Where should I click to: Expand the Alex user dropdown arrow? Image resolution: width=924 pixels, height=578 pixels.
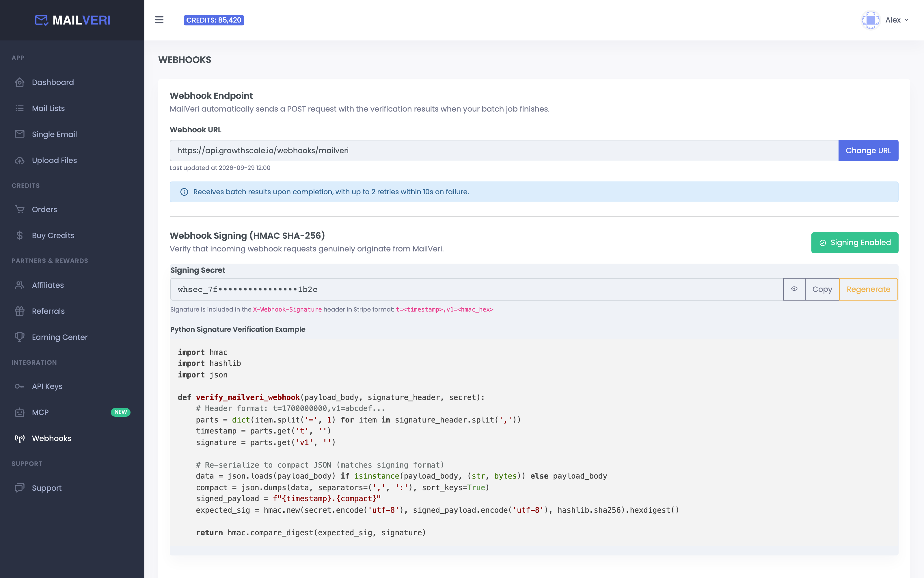coord(906,20)
